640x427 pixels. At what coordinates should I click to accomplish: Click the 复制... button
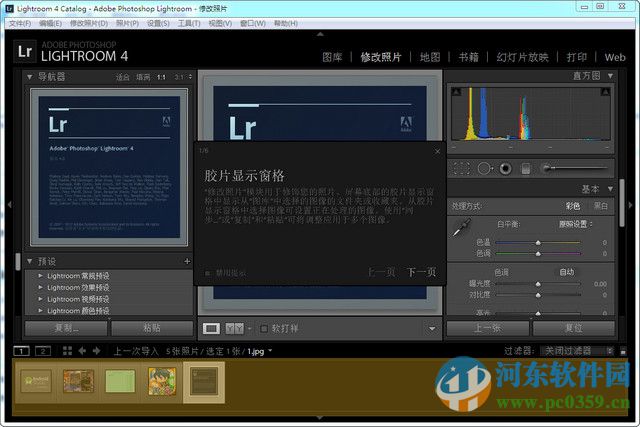click(x=66, y=328)
